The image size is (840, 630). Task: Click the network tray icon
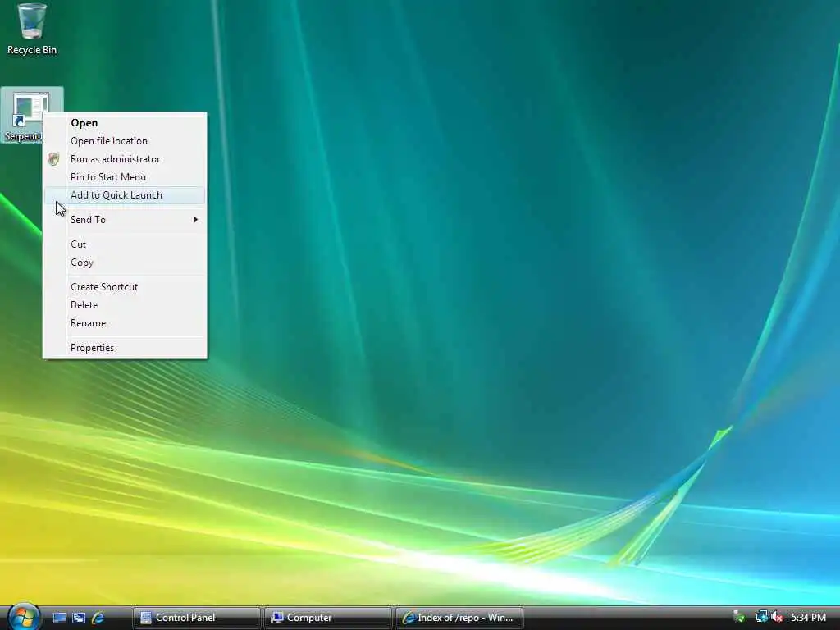point(761,617)
